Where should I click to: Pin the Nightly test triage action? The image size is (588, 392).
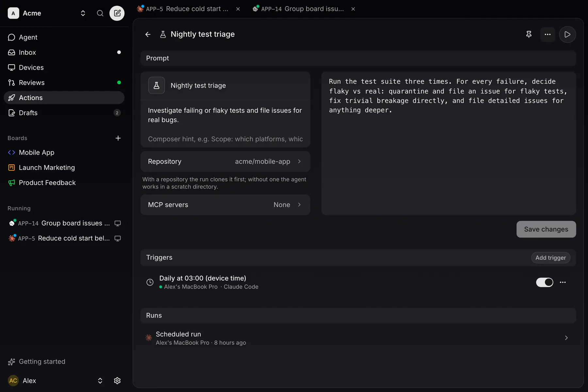coord(529,34)
